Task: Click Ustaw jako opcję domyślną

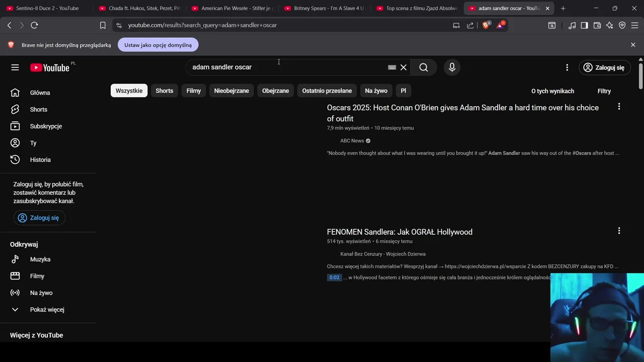Action: (158, 45)
